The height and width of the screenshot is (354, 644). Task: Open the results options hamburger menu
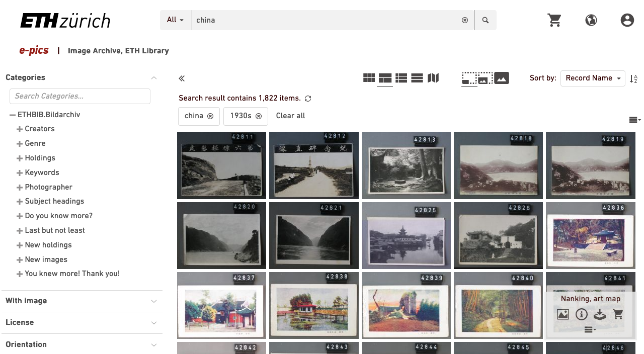(x=634, y=120)
